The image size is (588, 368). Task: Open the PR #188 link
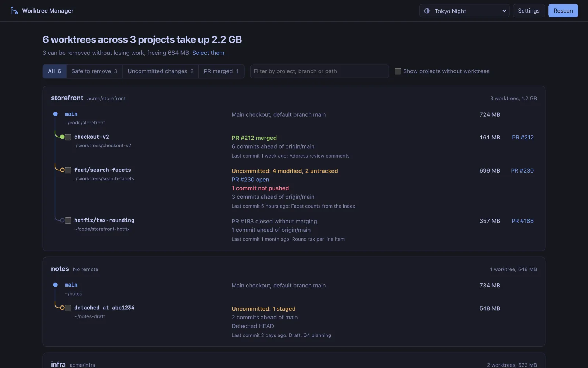tap(523, 221)
